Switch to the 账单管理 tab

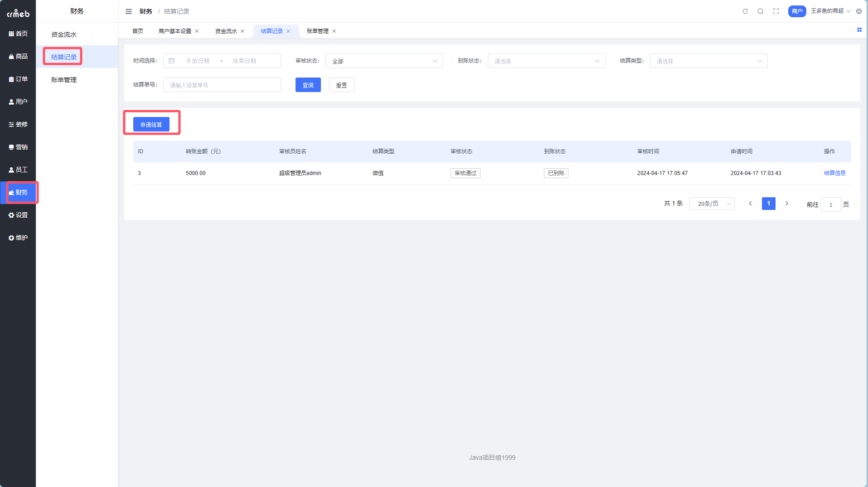point(317,31)
